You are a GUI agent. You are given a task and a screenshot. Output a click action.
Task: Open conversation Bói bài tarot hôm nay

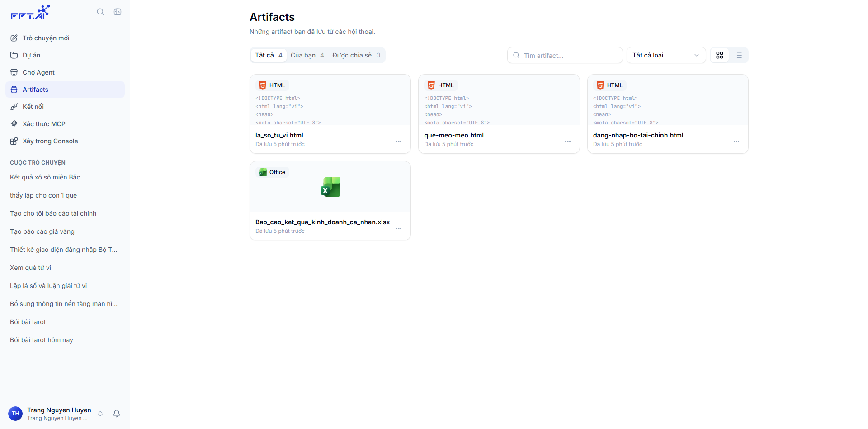pos(65,340)
